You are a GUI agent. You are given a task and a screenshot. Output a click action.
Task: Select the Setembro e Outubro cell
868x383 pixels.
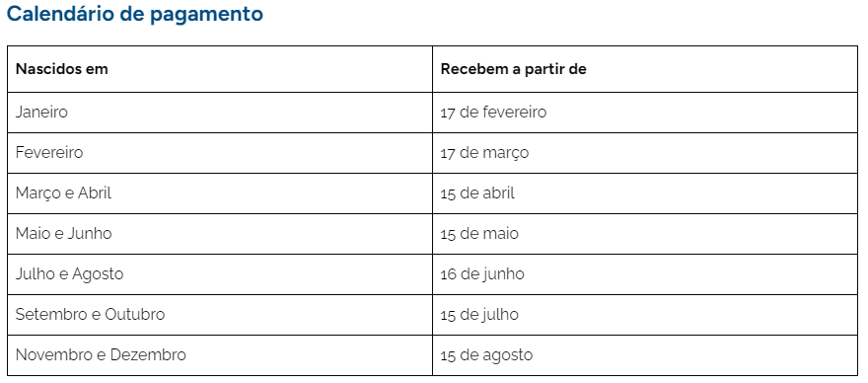(220, 315)
